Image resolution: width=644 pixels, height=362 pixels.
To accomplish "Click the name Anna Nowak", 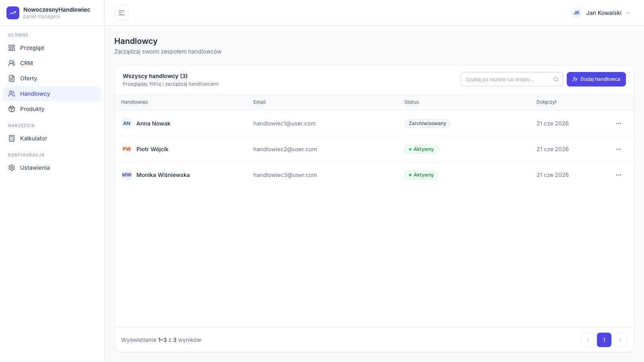I will (x=153, y=123).
